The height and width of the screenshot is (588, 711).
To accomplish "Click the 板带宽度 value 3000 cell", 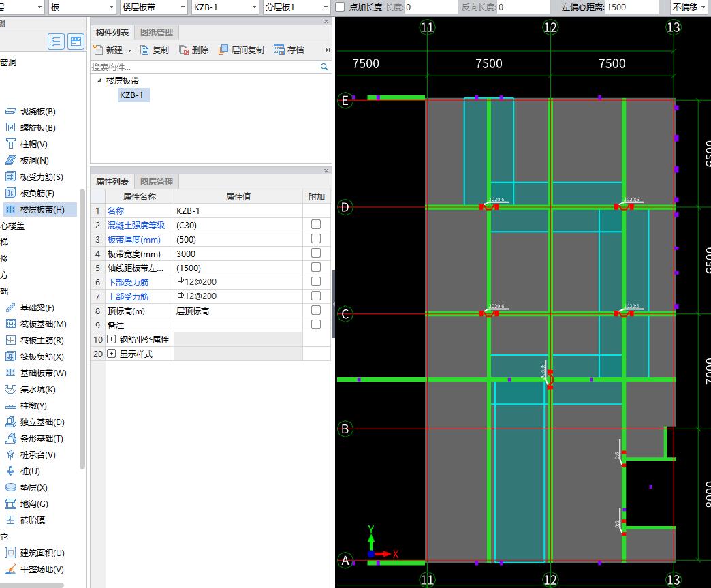I will pyautogui.click(x=238, y=253).
